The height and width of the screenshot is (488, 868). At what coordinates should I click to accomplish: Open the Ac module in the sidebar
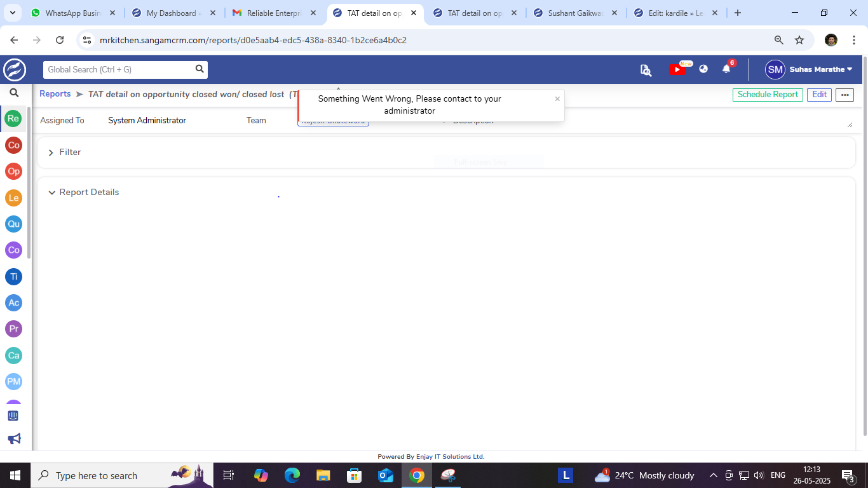point(13,303)
